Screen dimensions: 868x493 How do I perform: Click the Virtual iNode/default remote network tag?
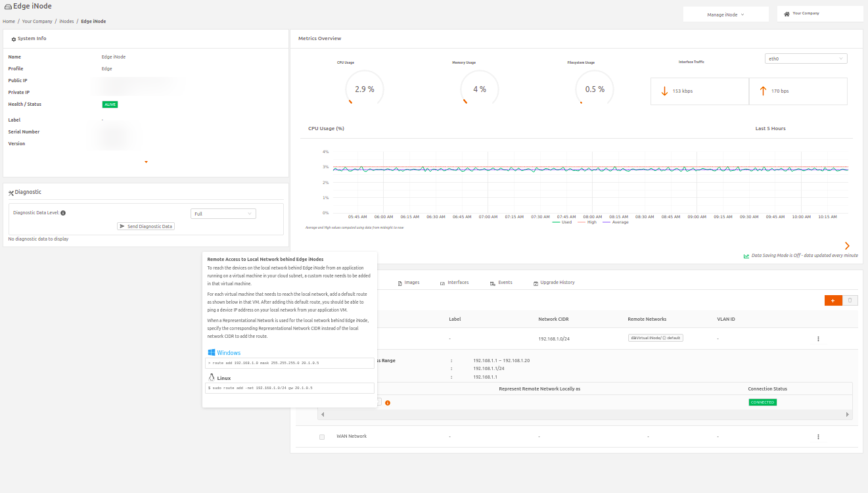[x=656, y=338]
